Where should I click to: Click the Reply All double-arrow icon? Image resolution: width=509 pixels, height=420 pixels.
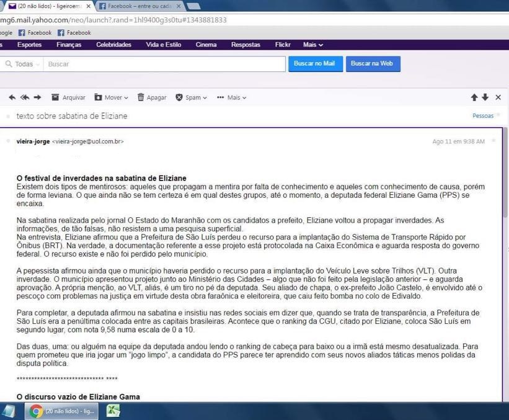pyautogui.click(x=25, y=97)
